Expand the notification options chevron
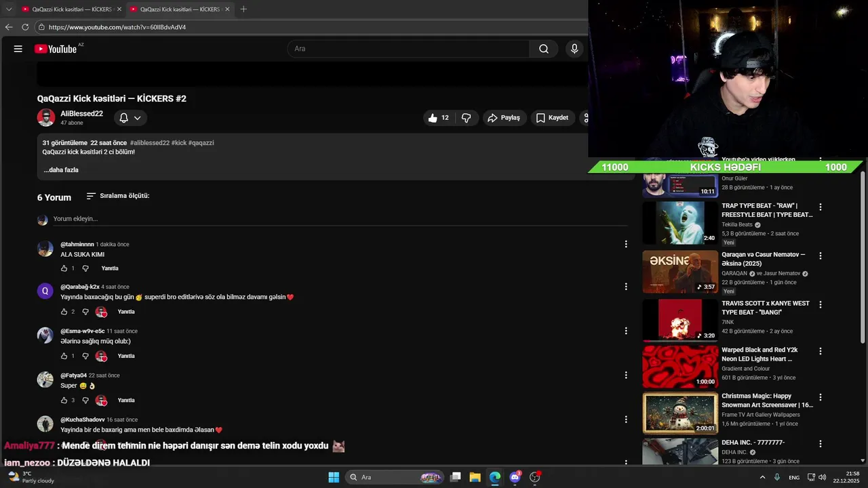The image size is (868, 488). pos(138,118)
